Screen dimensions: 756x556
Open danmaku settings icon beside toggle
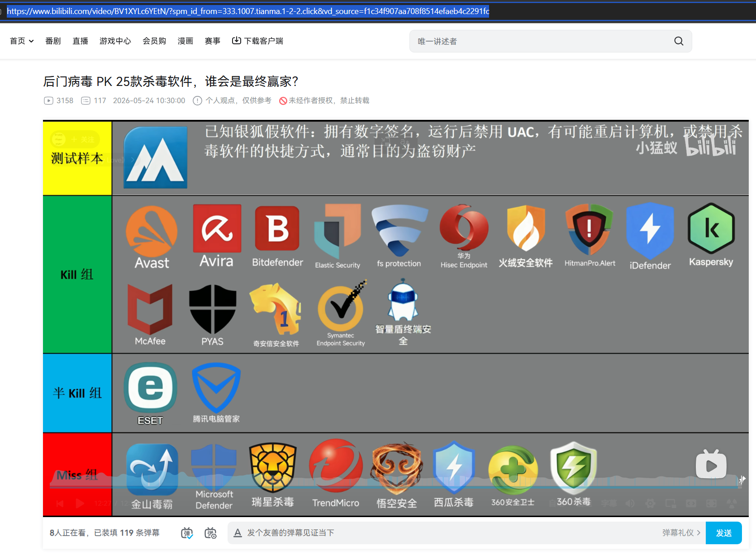click(x=210, y=533)
